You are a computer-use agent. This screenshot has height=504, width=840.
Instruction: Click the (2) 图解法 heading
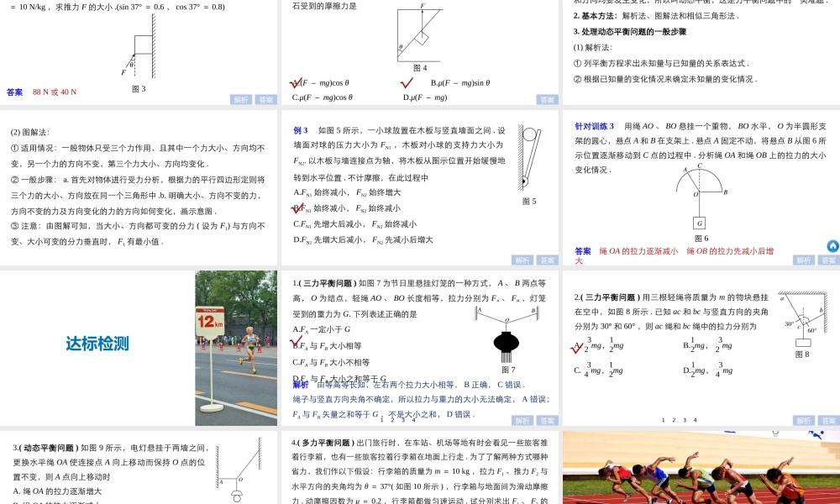coord(30,132)
